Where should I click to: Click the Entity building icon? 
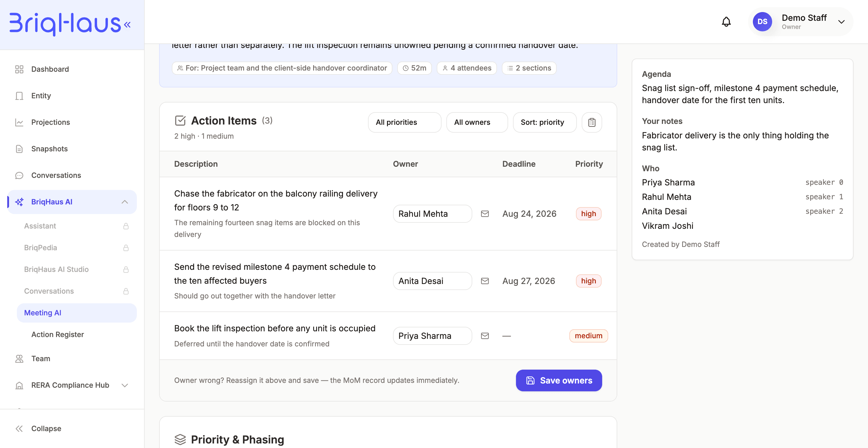tap(19, 96)
